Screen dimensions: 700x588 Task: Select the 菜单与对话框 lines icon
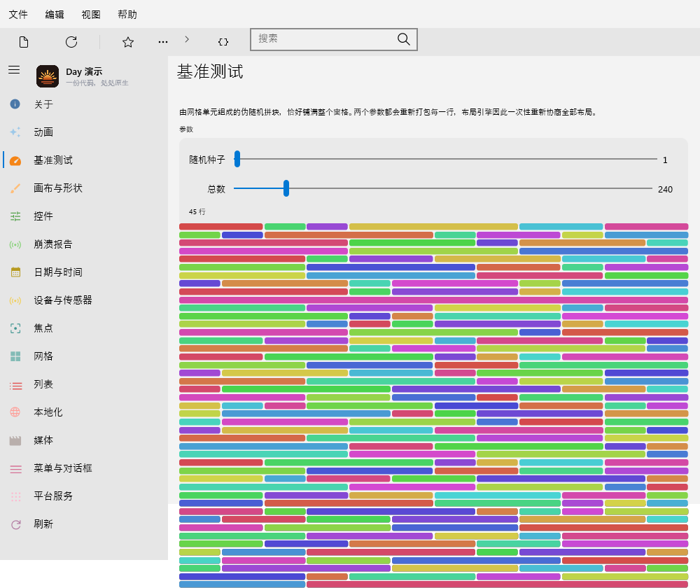pos(15,469)
